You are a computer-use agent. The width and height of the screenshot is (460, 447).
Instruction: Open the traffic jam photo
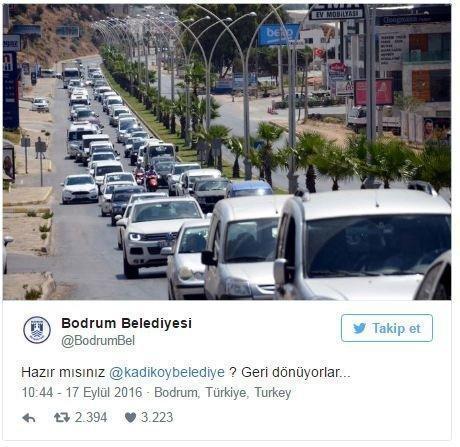tap(227, 152)
